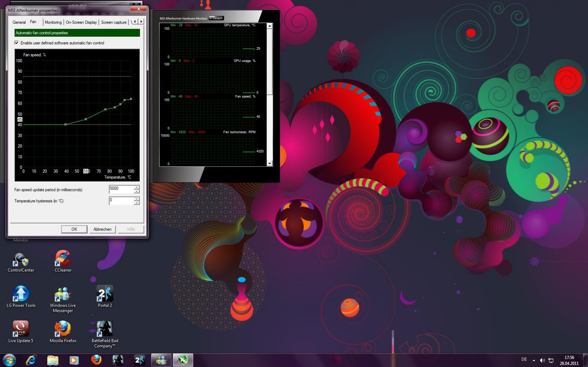Open the On-Screen Display tab
588x367 pixels.
81,22
